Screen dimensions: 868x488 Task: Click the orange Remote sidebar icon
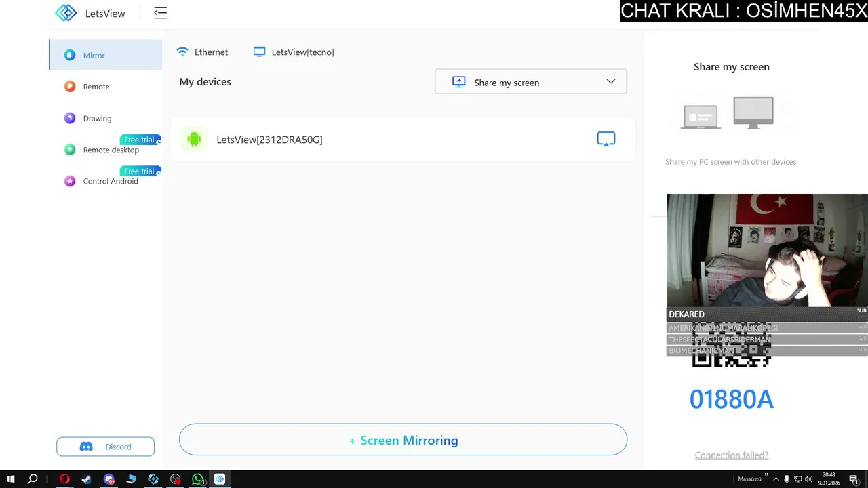[70, 87]
